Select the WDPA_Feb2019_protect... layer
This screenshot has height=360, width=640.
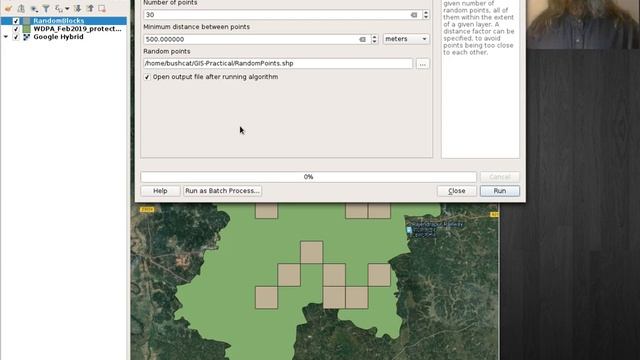[x=77, y=29]
